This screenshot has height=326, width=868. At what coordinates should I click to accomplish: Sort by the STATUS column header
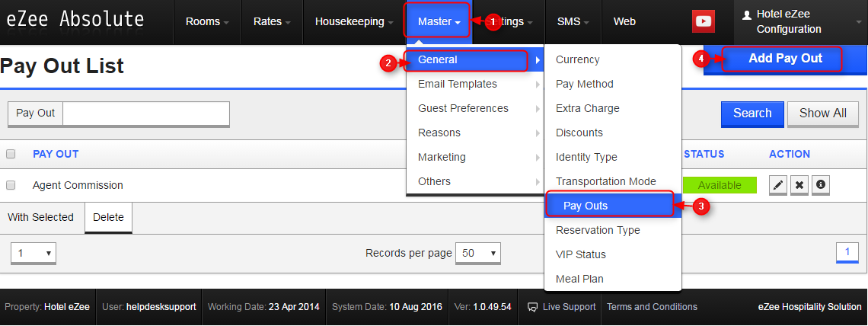click(x=704, y=154)
